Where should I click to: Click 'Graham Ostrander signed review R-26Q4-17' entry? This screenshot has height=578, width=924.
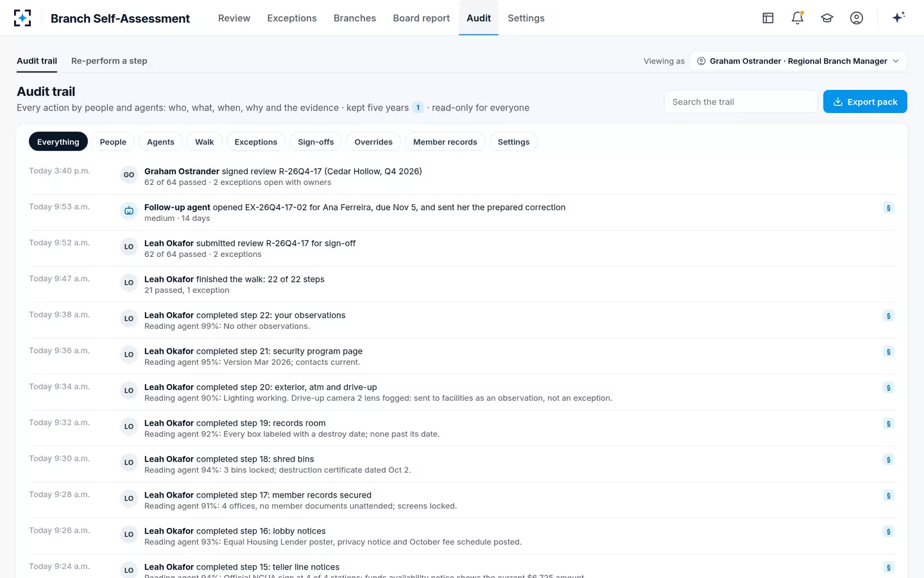point(462,177)
